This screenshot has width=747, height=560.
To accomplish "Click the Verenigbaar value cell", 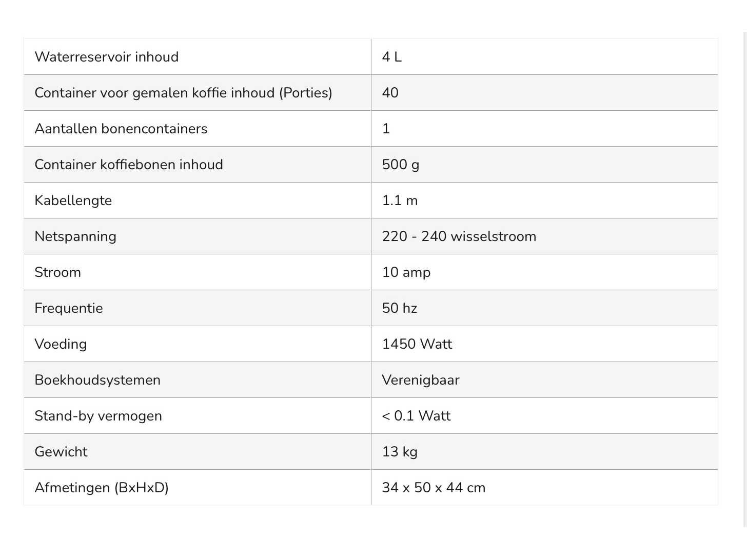I will point(421,380).
